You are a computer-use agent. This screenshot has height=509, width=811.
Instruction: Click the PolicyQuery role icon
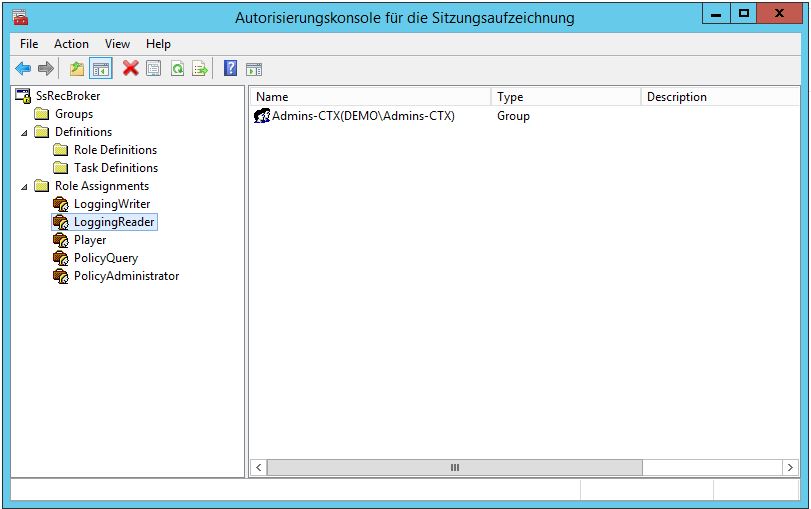coord(61,258)
